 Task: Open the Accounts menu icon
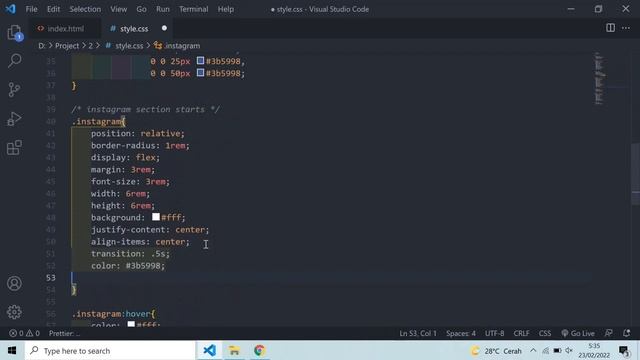(x=14, y=283)
